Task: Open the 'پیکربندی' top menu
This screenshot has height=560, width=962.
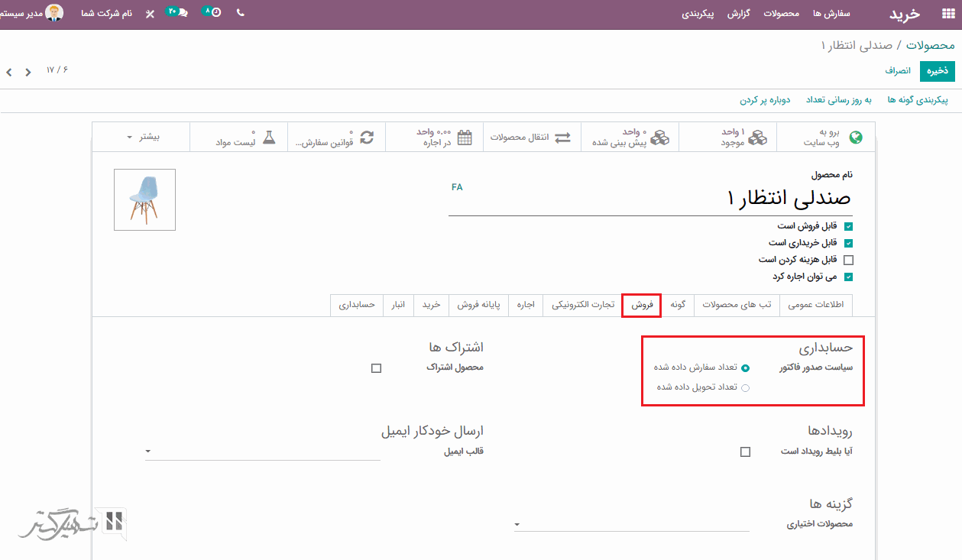Action: click(698, 14)
